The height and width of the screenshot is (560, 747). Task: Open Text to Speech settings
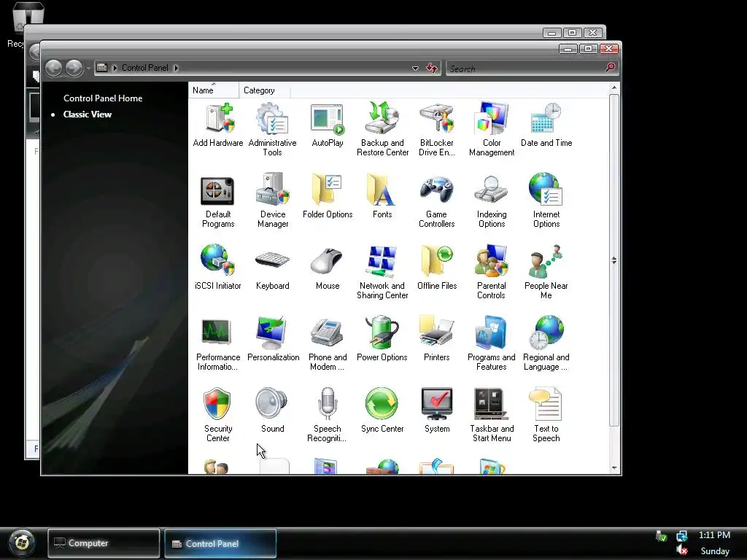(546, 415)
